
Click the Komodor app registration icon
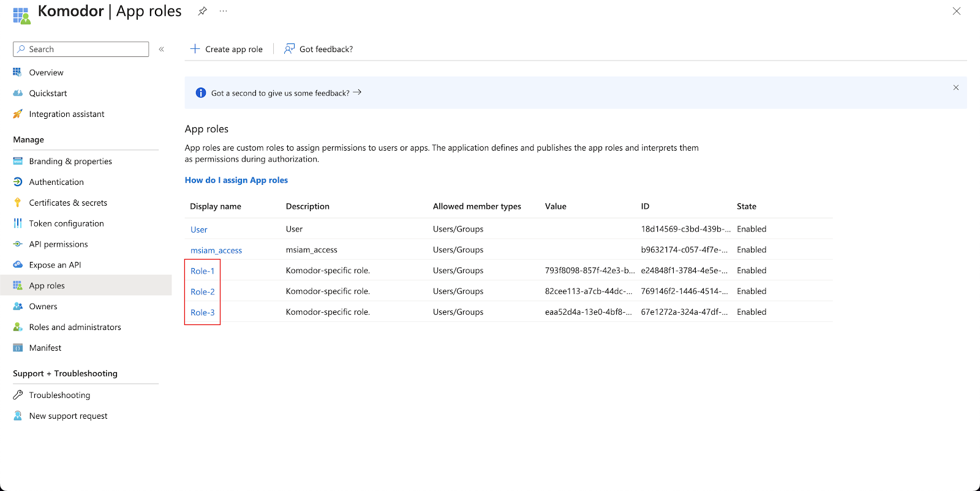(x=21, y=15)
